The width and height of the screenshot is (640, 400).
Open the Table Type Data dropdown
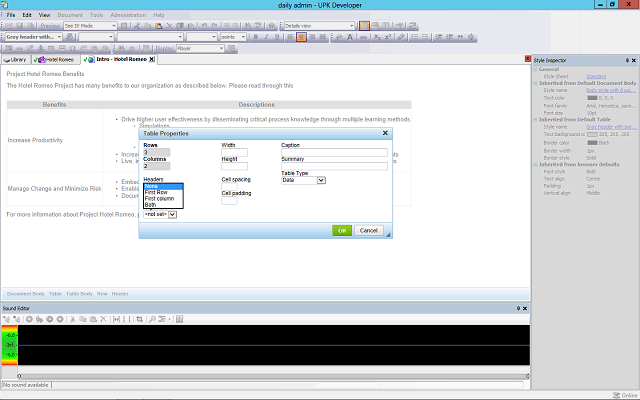(x=321, y=180)
